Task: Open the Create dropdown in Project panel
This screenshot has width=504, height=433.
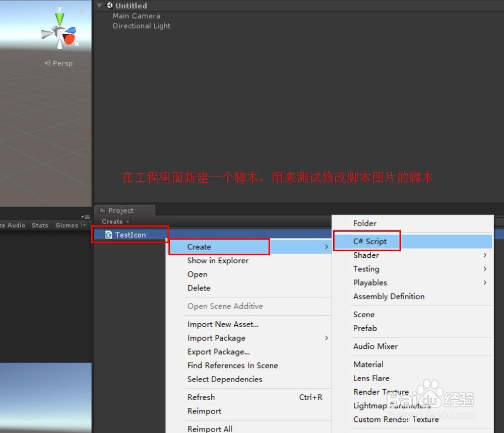Action: [x=114, y=222]
